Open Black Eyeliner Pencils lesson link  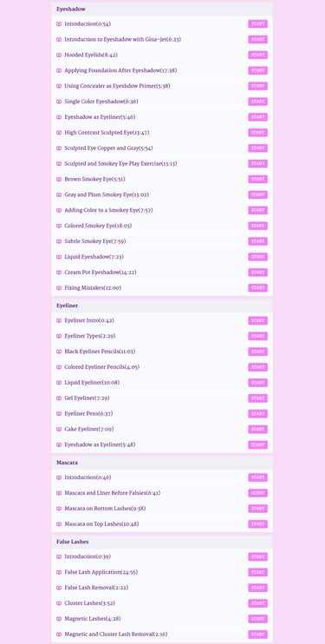100,352
